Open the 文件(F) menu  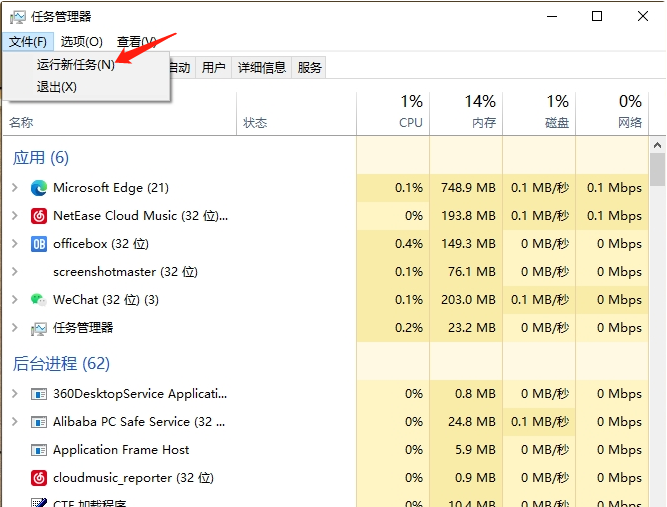[x=28, y=42]
